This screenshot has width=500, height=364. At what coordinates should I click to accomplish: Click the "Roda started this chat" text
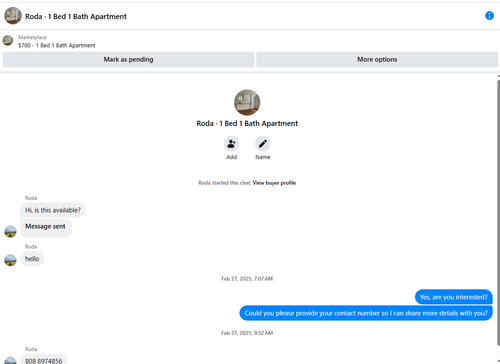click(x=224, y=183)
